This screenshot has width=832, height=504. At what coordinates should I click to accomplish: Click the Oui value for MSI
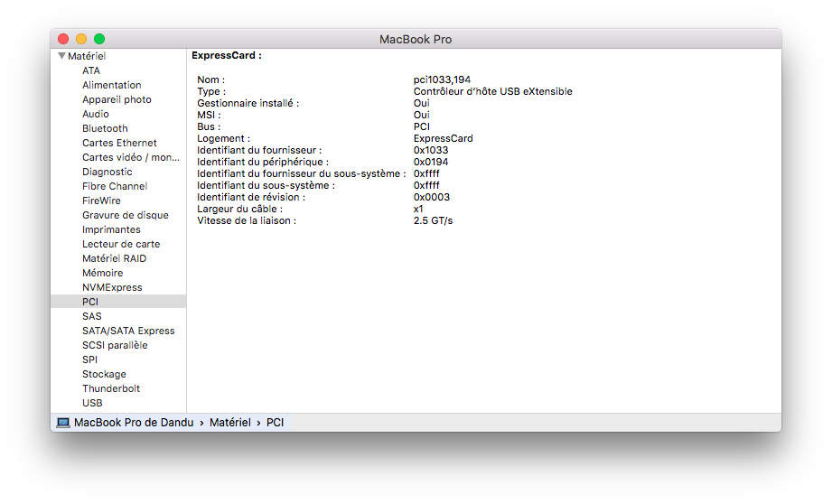click(421, 115)
